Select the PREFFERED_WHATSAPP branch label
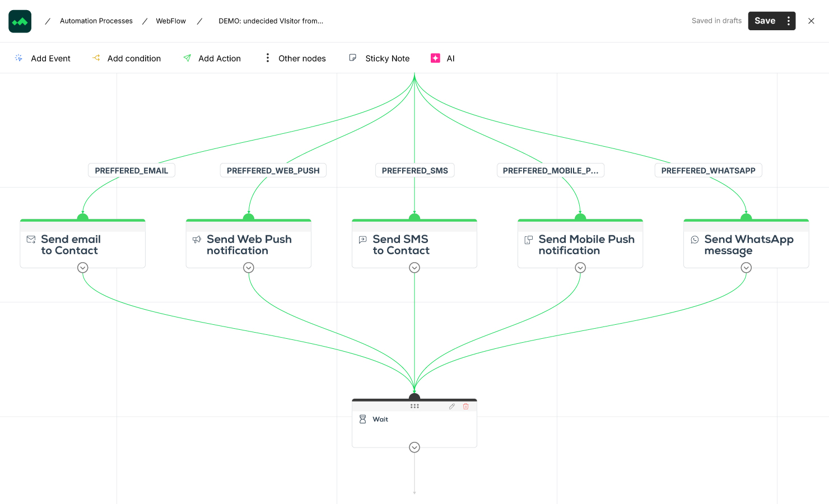The height and width of the screenshot is (504, 829). [x=709, y=170]
